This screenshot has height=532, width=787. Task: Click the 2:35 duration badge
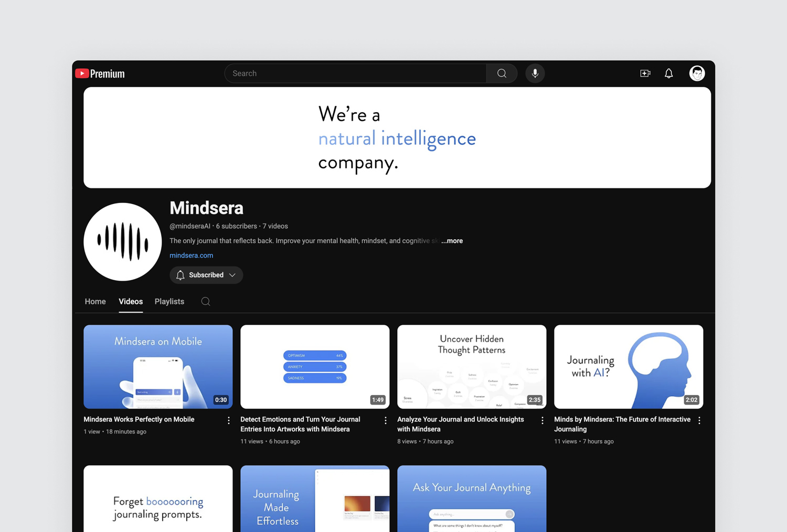pos(535,400)
